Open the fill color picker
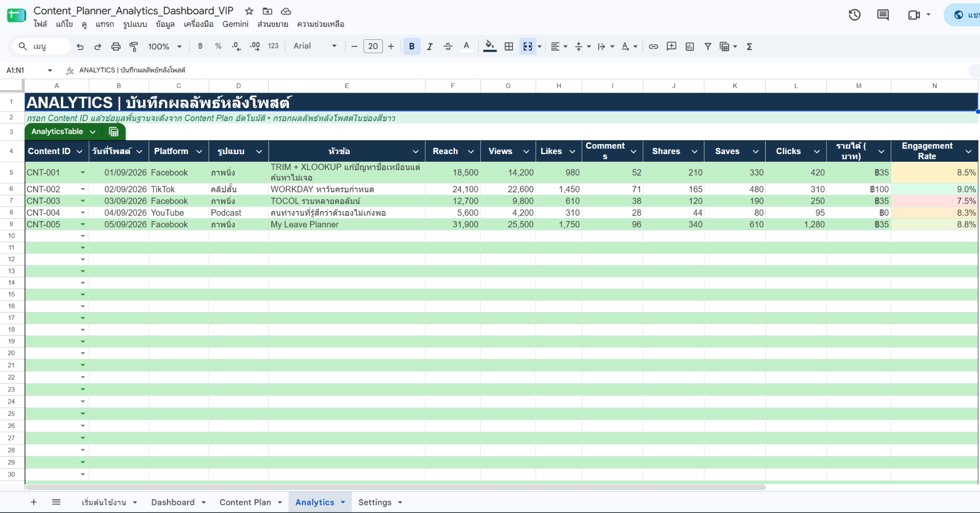 click(x=490, y=46)
